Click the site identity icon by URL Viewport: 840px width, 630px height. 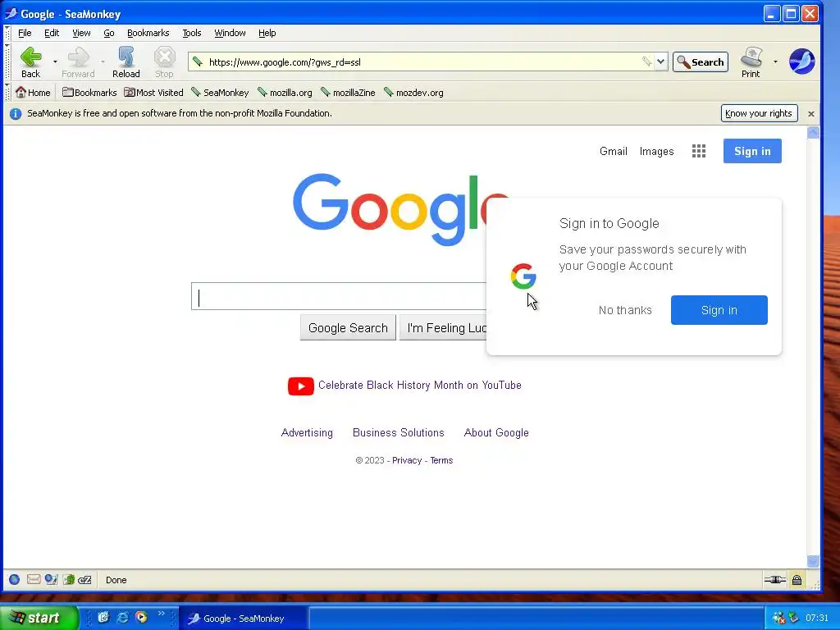click(198, 62)
